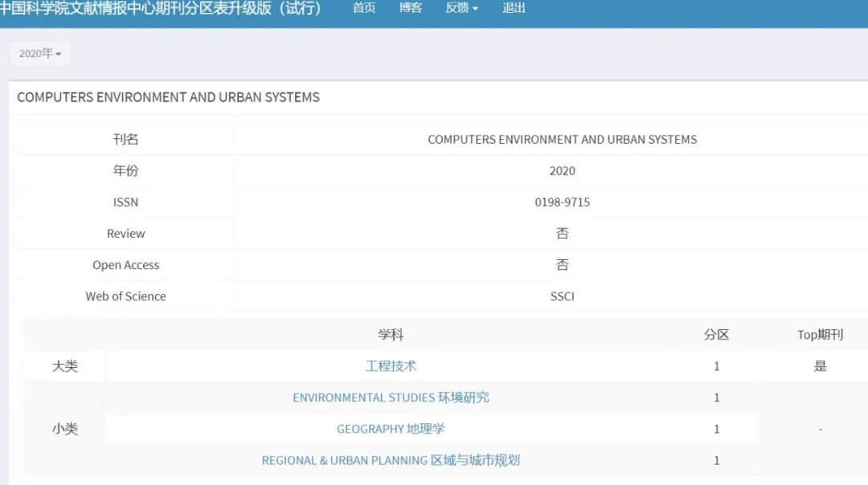
Task: Click the 年份 label cell
Action: click(125, 171)
